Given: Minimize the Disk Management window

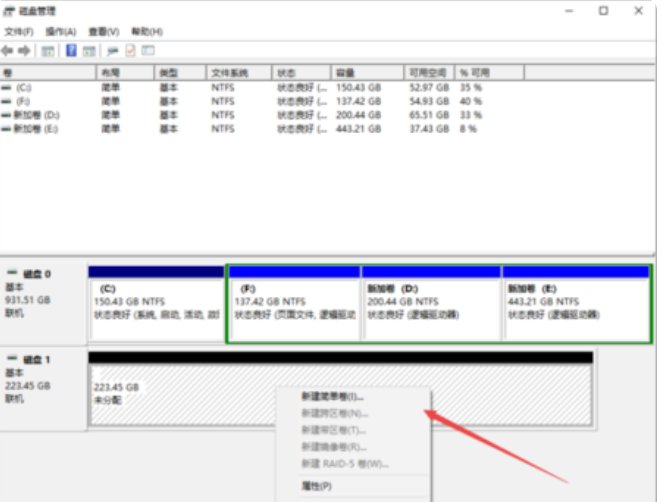Looking at the screenshot, I should point(570,11).
